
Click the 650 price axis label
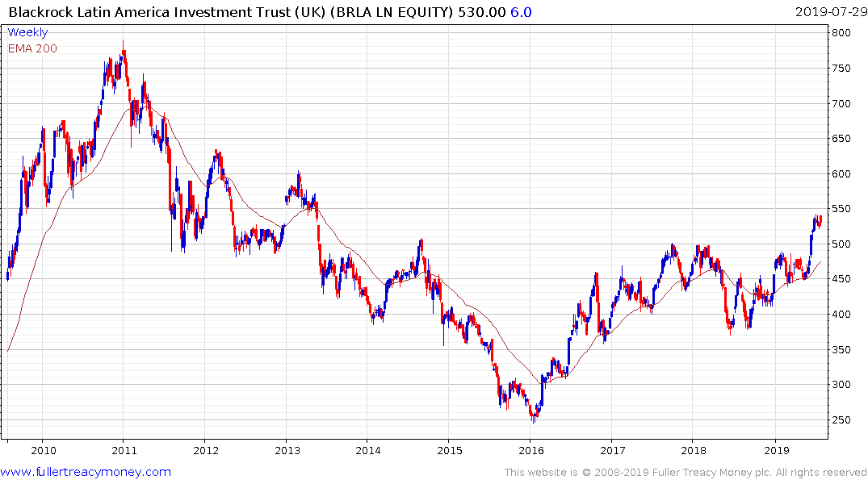[841, 139]
